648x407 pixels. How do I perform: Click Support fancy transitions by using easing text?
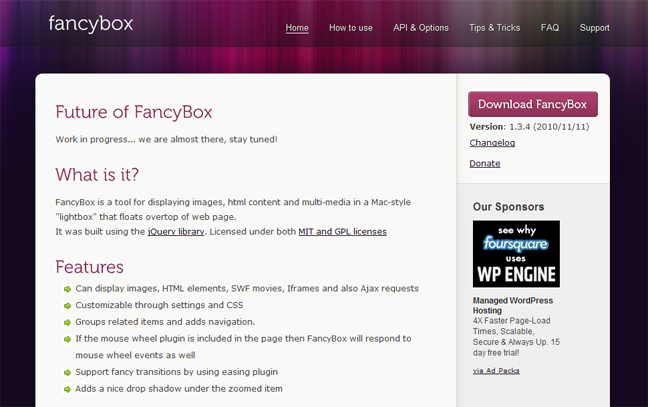176,372
